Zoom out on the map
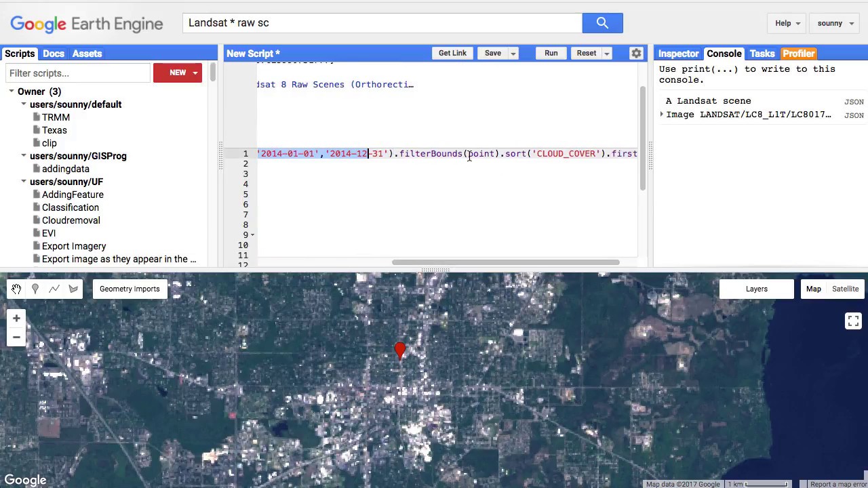868x488 pixels. pyautogui.click(x=16, y=337)
